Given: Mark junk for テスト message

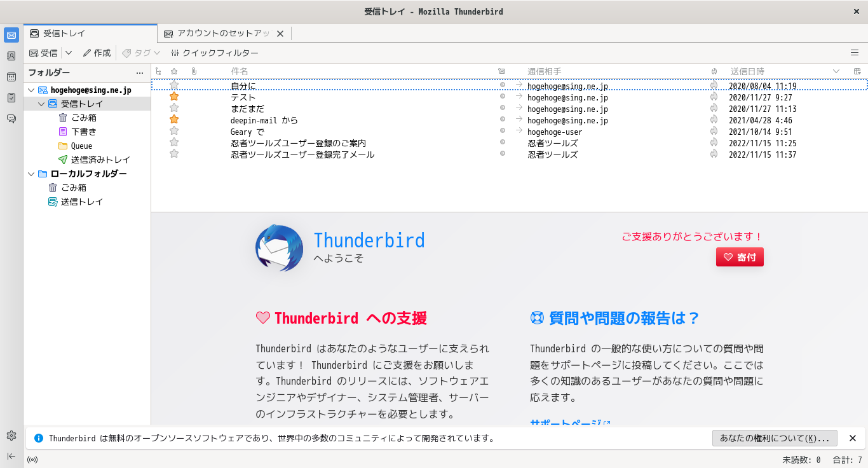Looking at the screenshot, I should tap(714, 97).
